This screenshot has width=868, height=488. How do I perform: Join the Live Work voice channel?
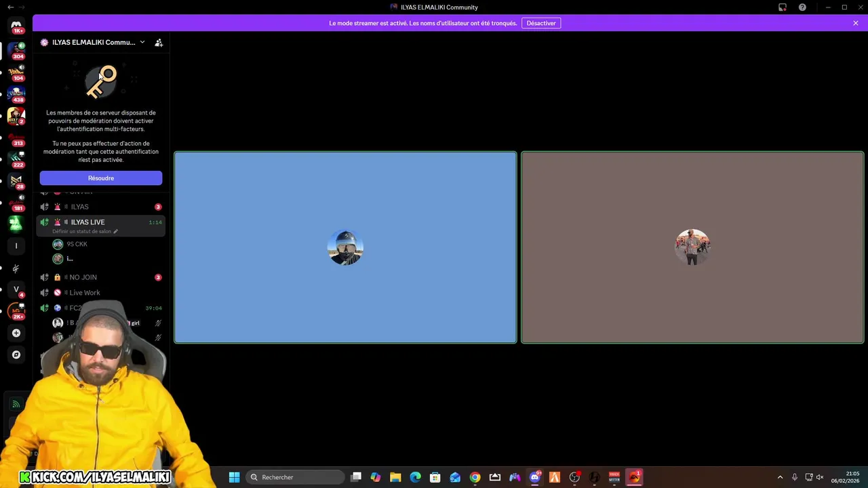point(101,293)
